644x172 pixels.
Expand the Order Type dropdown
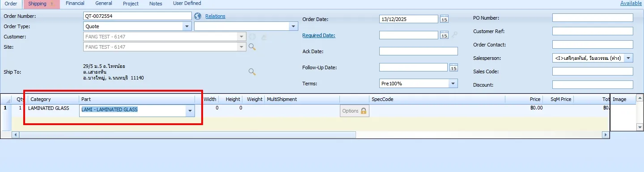(187, 26)
